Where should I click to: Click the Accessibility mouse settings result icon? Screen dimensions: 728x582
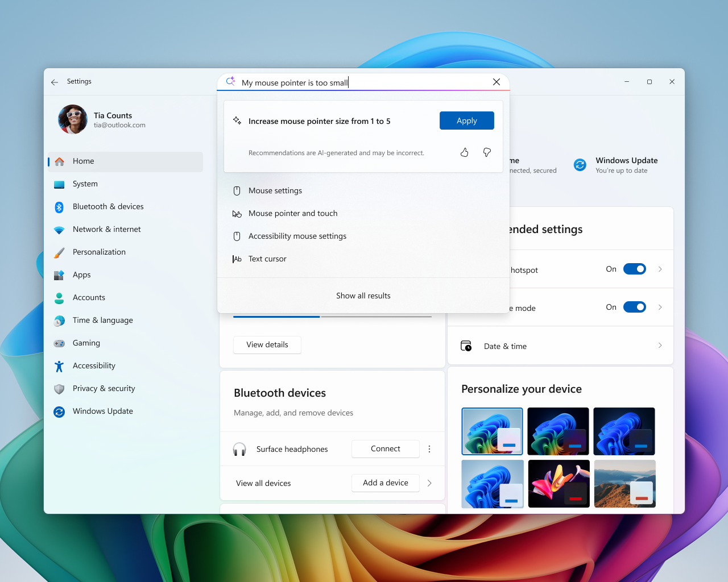(237, 236)
